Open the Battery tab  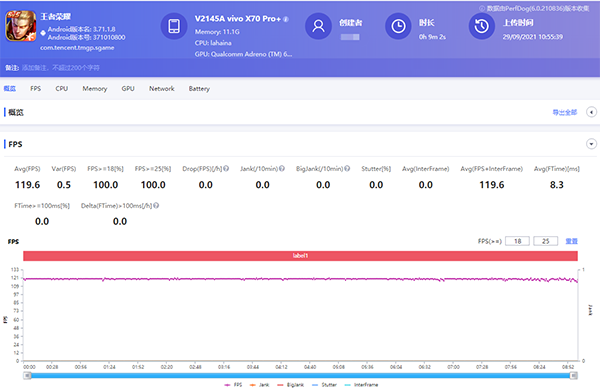tap(199, 88)
